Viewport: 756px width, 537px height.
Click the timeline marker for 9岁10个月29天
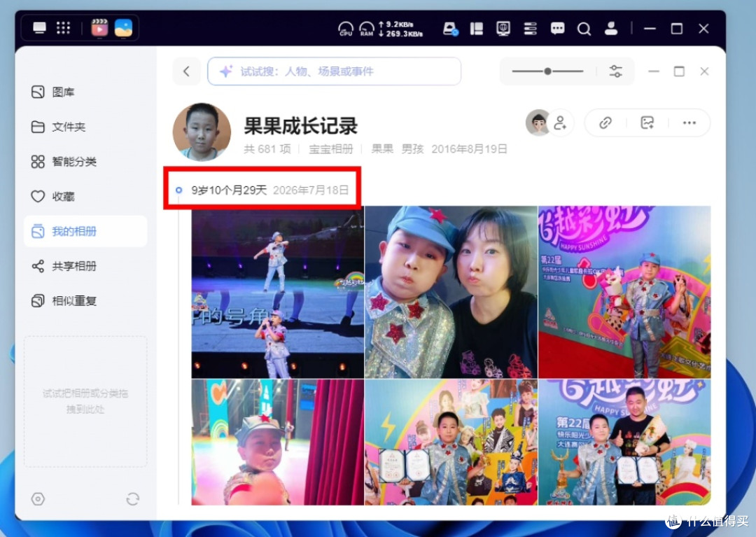click(179, 190)
